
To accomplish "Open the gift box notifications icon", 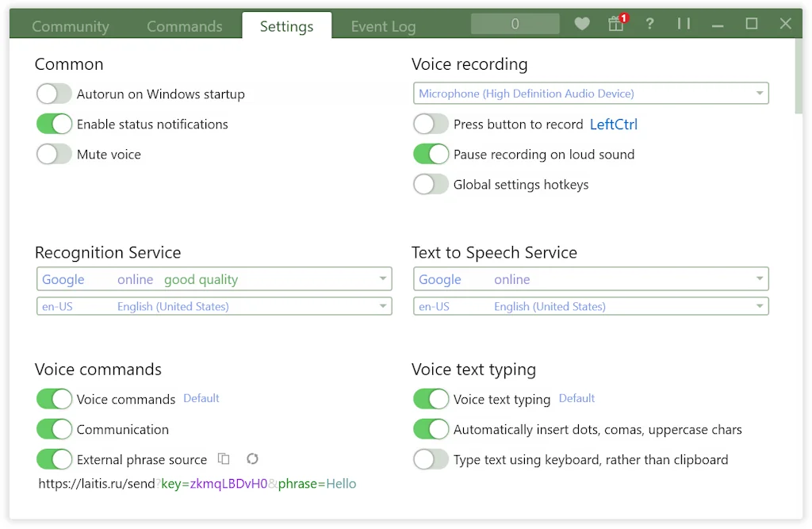I will (x=616, y=25).
